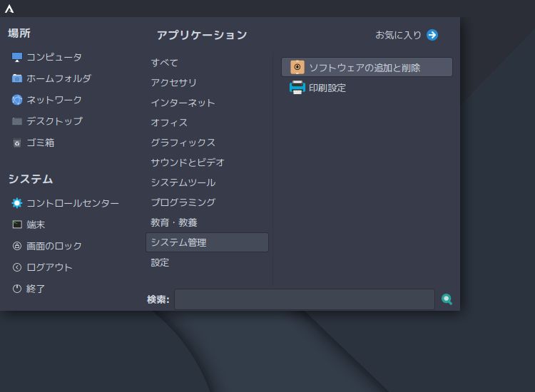Click the Arch logo menu button
This screenshot has height=392, width=535.
[9, 9]
